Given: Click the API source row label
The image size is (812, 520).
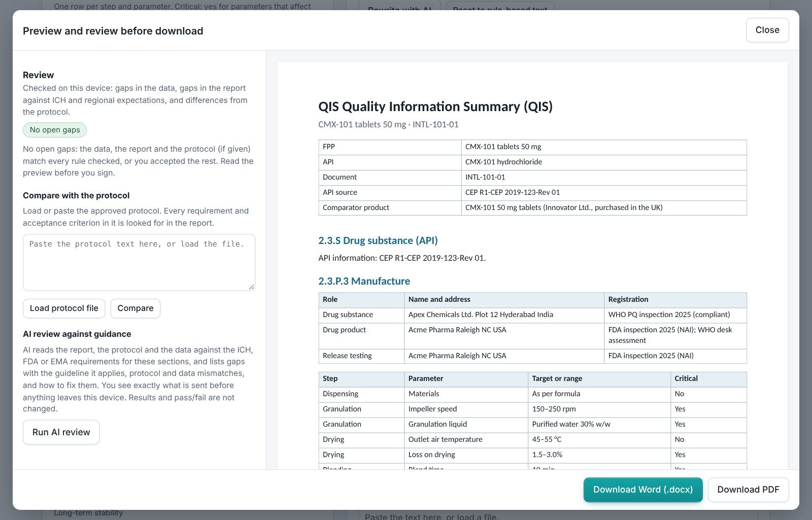Looking at the screenshot, I should point(390,193).
